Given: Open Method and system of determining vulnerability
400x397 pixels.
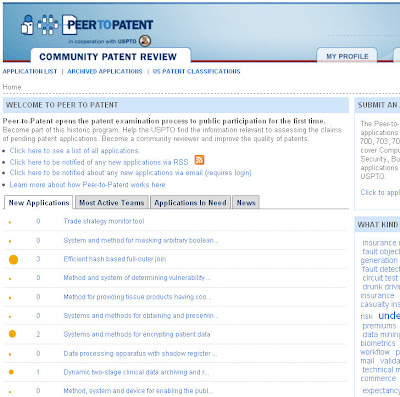Looking at the screenshot, I should [x=137, y=278].
